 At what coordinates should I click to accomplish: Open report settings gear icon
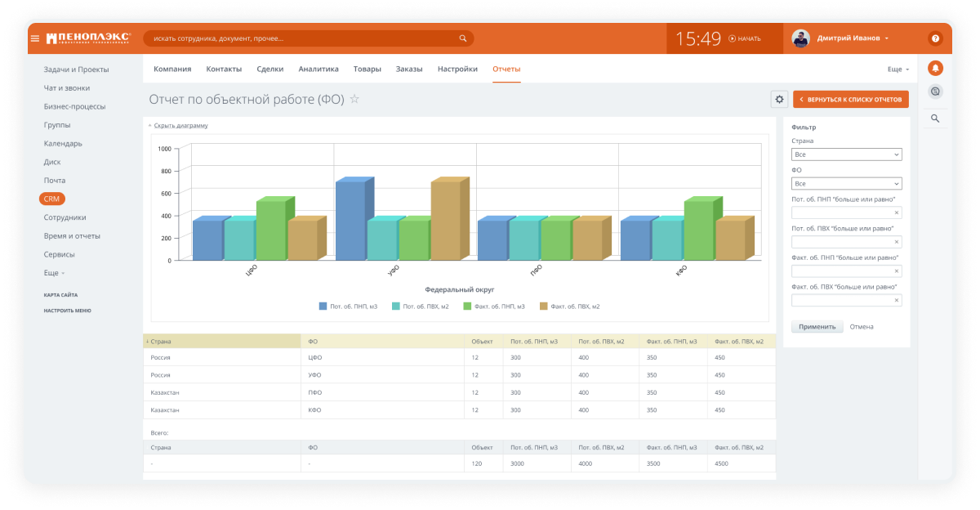click(779, 99)
